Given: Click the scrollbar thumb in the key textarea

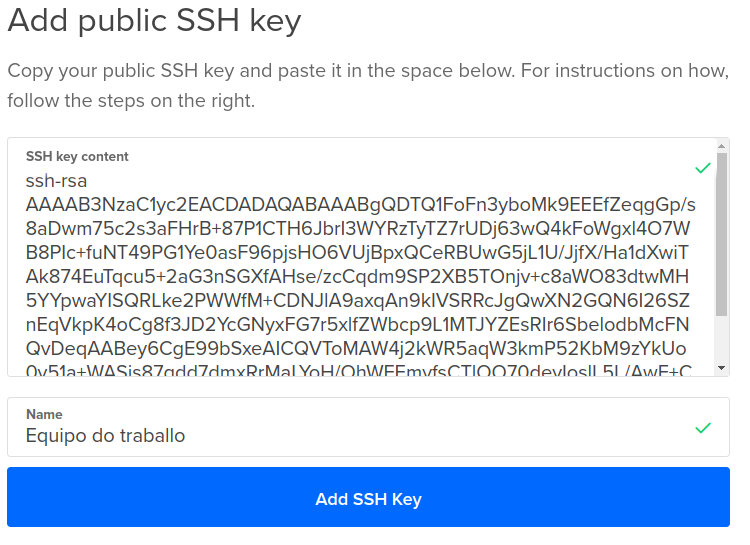Looking at the screenshot, I should click(722, 235).
